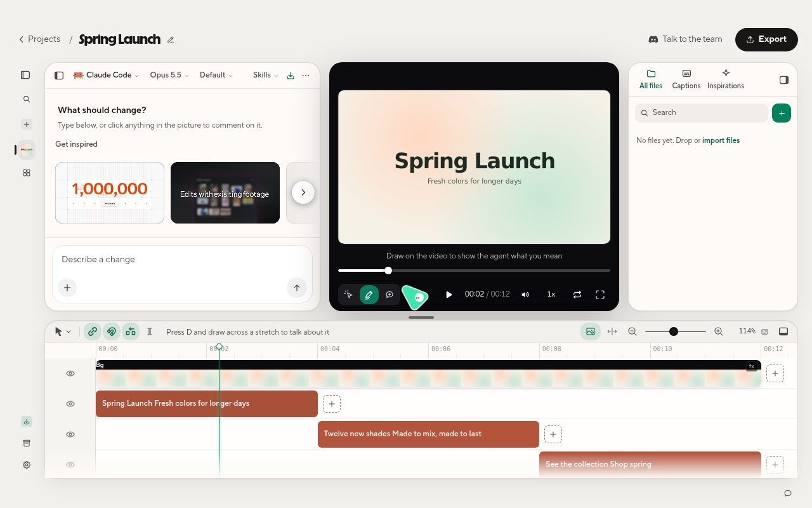Image resolution: width=812 pixels, height=508 pixels.
Task: Click the download icon in chat header
Action: (291, 75)
